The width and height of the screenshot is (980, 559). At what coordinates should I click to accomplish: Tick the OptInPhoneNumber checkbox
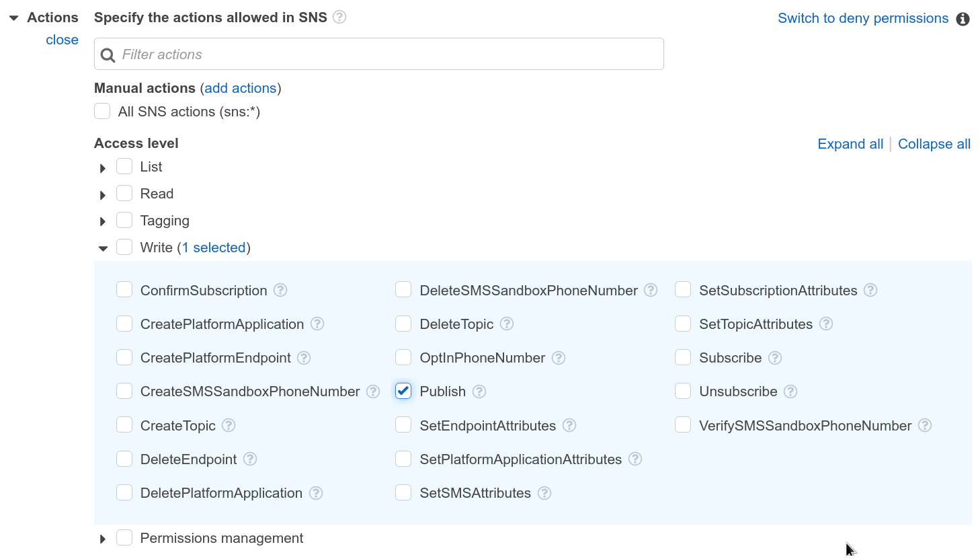403,357
